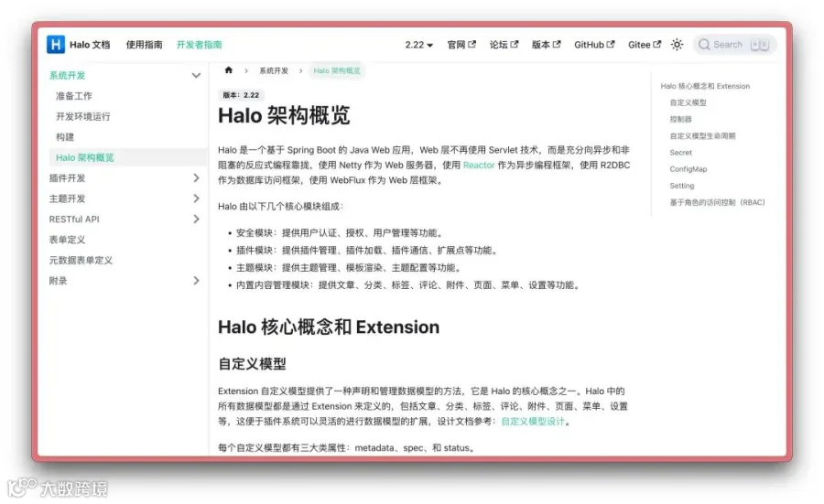Open the 论坛 external link
Viewport: 824px width, 504px height.
[x=504, y=45]
